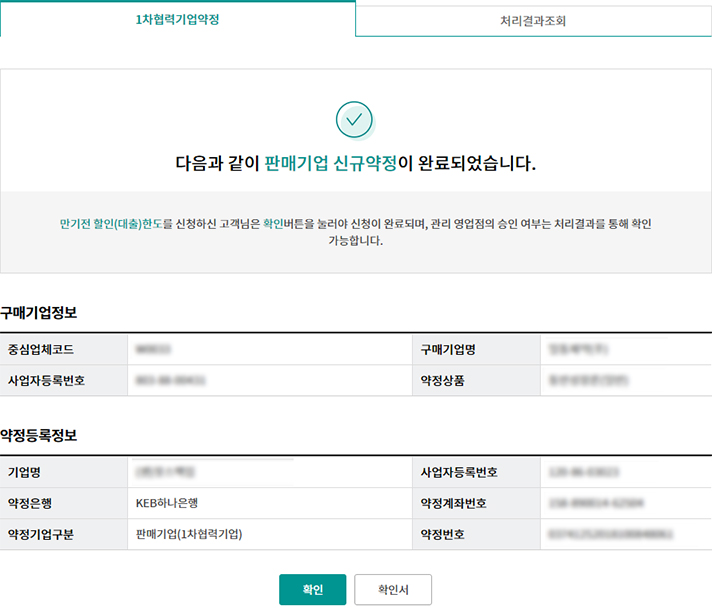Viewport: 712px width, 608px height.
Task: Select the 구매기업명 label cell
Action: 448,349
